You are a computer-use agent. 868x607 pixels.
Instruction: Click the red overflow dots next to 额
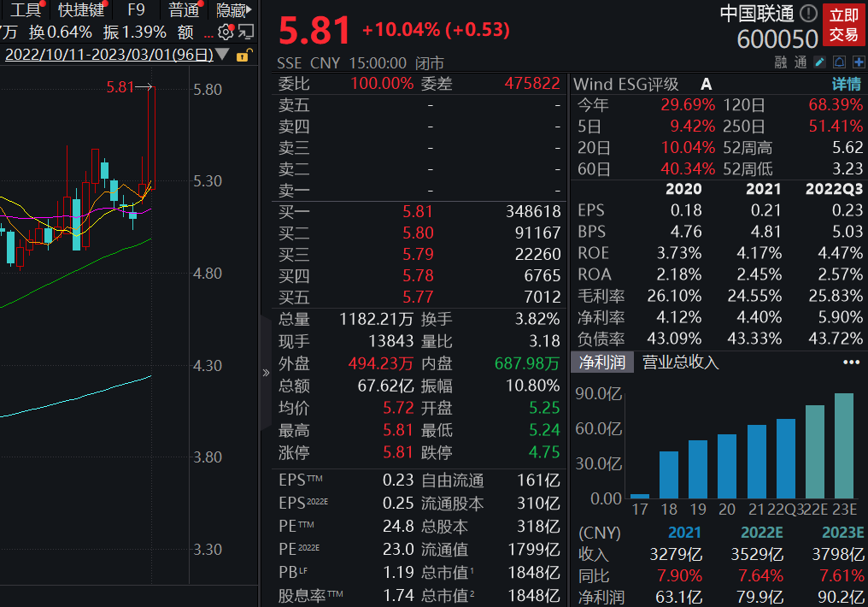coord(208,34)
